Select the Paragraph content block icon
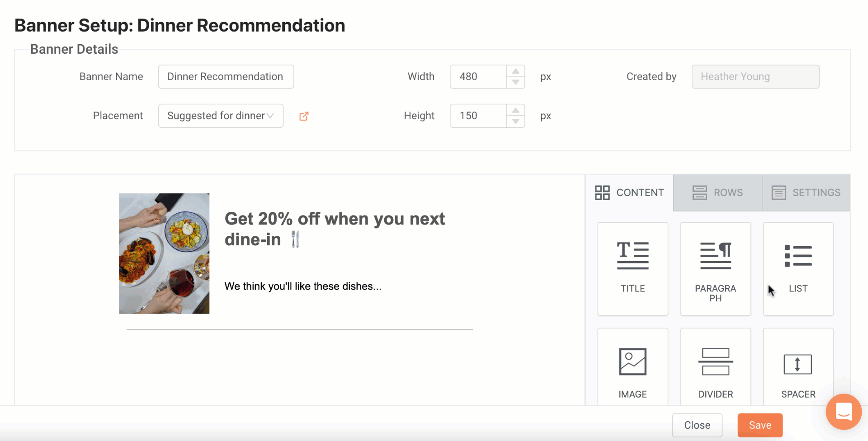 (716, 256)
